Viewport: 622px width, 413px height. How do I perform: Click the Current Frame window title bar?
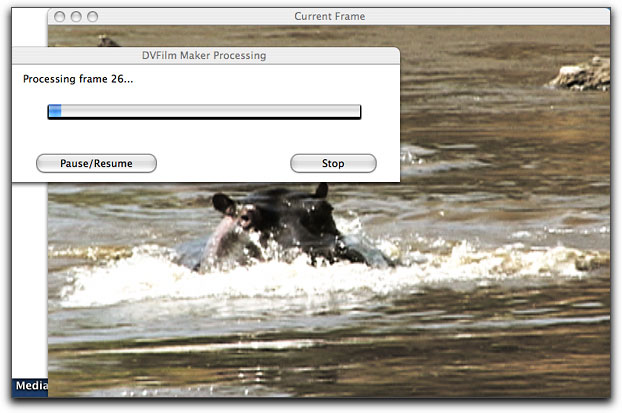(x=329, y=16)
